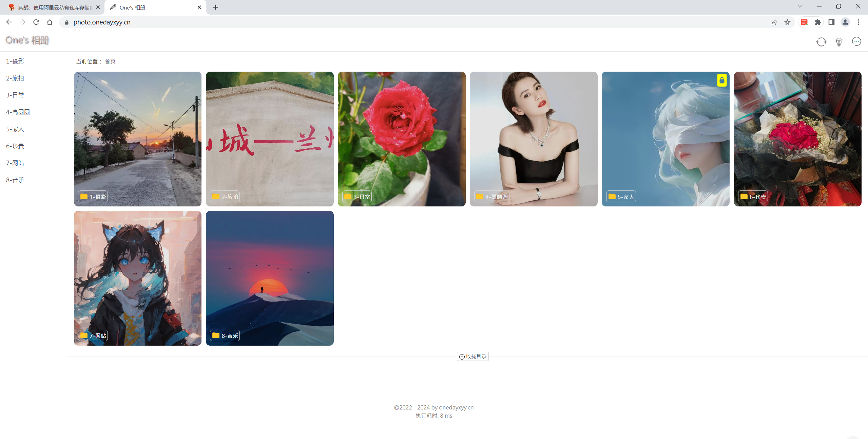
Task: Click the 8-音乐 folder label on thumbnail
Action: (225, 335)
